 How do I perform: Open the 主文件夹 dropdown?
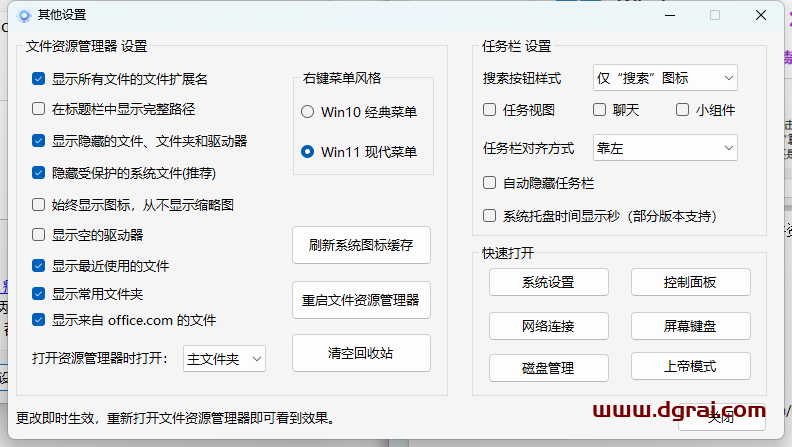coord(224,359)
